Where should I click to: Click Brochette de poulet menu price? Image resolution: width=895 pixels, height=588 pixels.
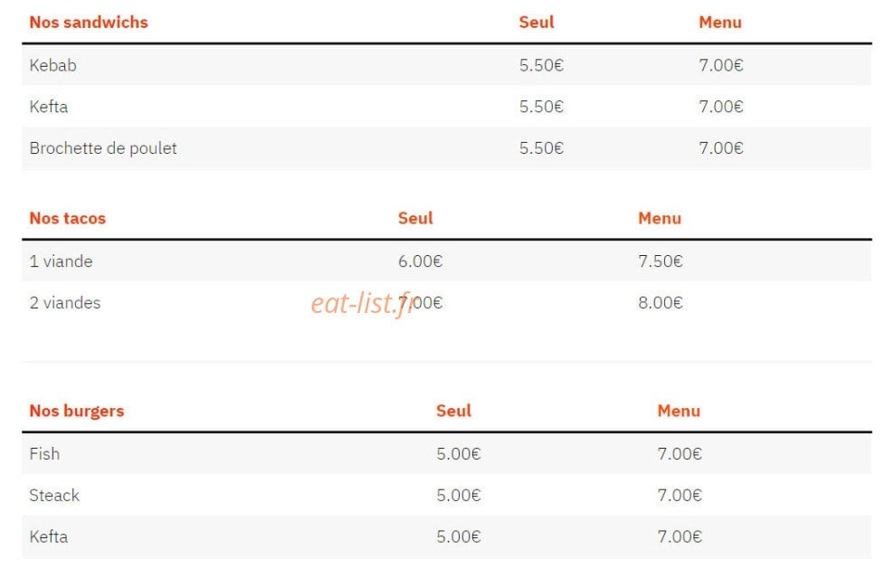coord(721,148)
